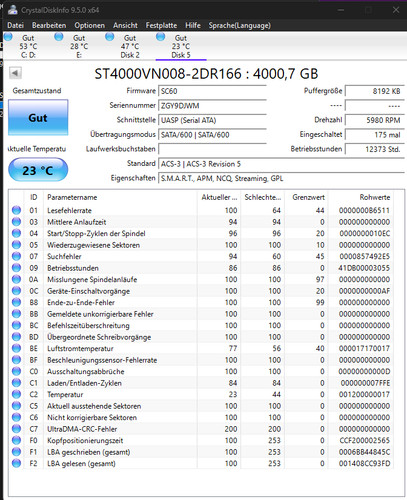The image size is (407, 500).
Task: Click raw value 0006BB44845C
Action: click(364, 452)
